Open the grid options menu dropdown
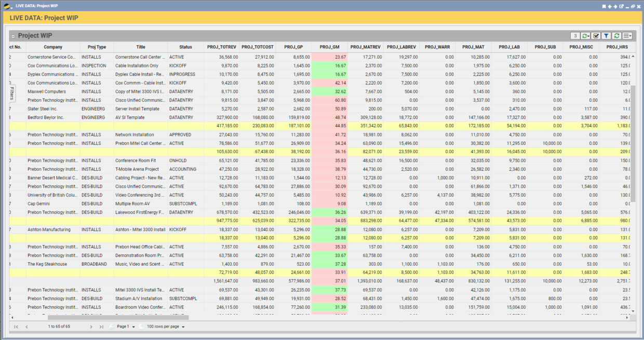Viewport: 644px width, 340px height. [627, 36]
